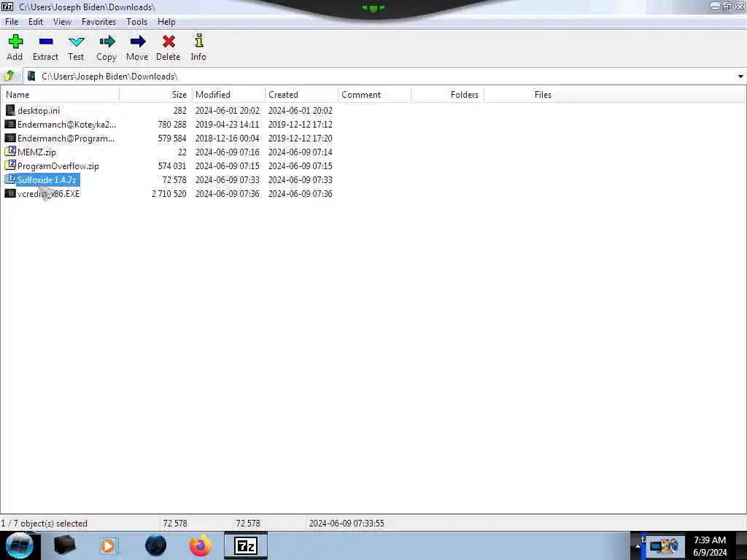Run the Test checkmark tool
Viewport: 747px width, 560px height.
(x=76, y=42)
